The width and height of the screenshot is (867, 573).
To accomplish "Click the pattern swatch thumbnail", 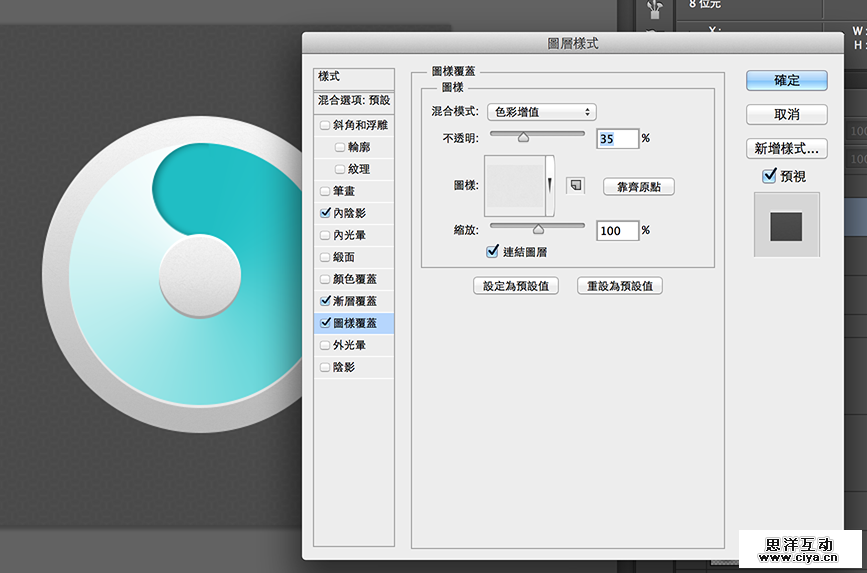I will [x=515, y=186].
